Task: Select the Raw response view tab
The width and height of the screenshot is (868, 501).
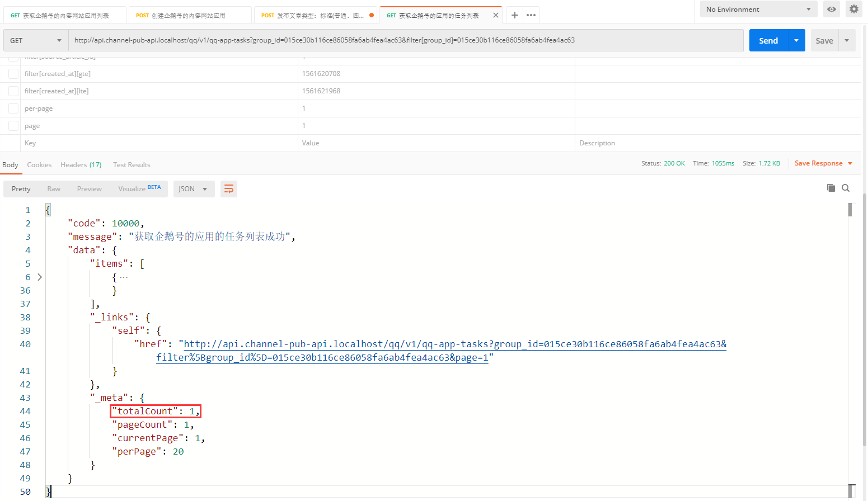Action: (x=54, y=189)
